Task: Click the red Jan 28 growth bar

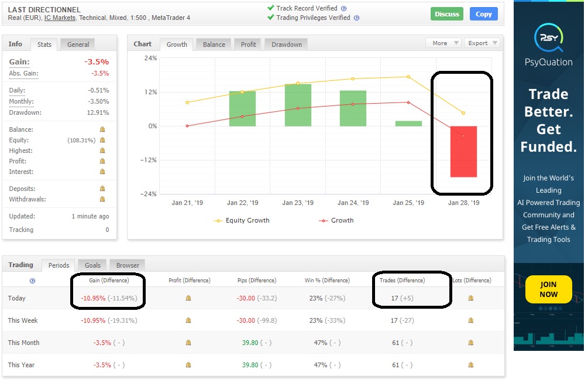Action: (x=463, y=152)
